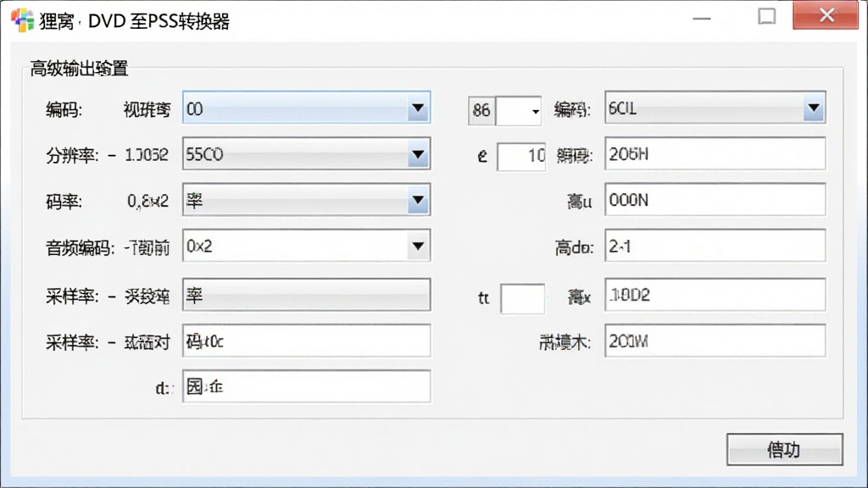Click the 倍功 button
This screenshot has height=488, width=868.
click(784, 449)
